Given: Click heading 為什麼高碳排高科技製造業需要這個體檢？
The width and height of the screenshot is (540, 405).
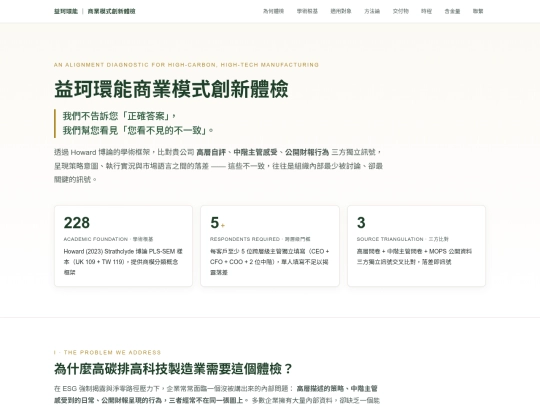Looking at the screenshot, I should 173,369.
